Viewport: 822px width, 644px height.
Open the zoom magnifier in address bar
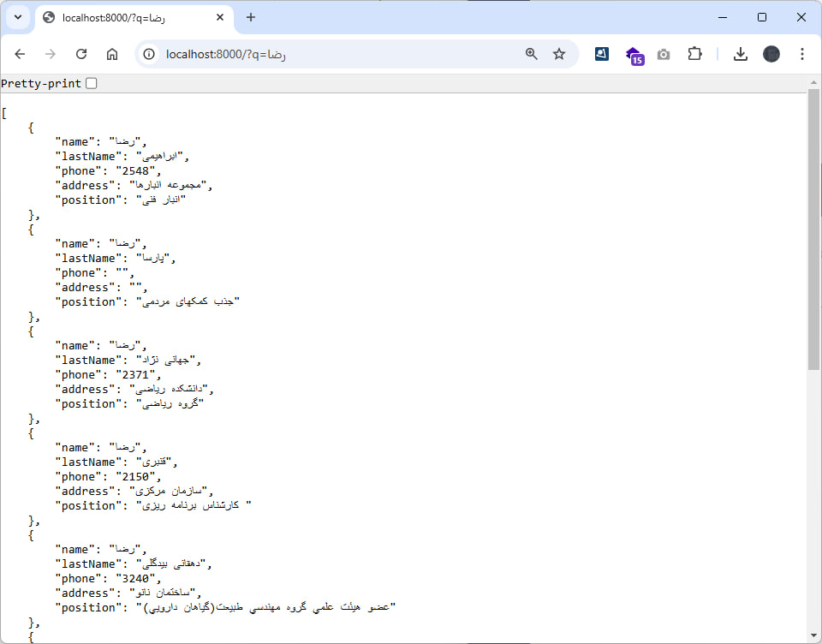coord(531,54)
